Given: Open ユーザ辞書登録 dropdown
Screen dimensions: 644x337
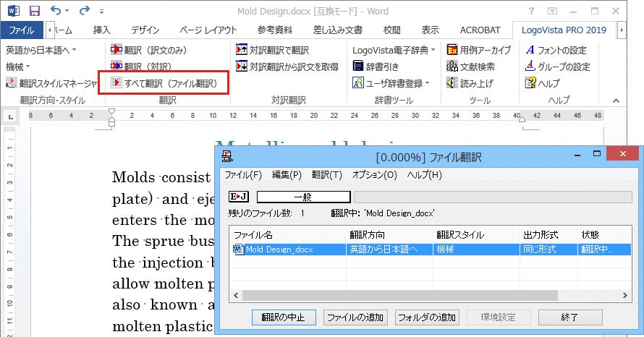Looking at the screenshot, I should coord(391,83).
